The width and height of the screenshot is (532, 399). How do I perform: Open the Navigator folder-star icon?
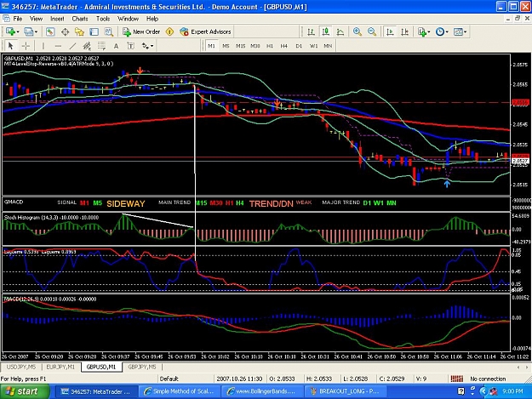[79, 31]
